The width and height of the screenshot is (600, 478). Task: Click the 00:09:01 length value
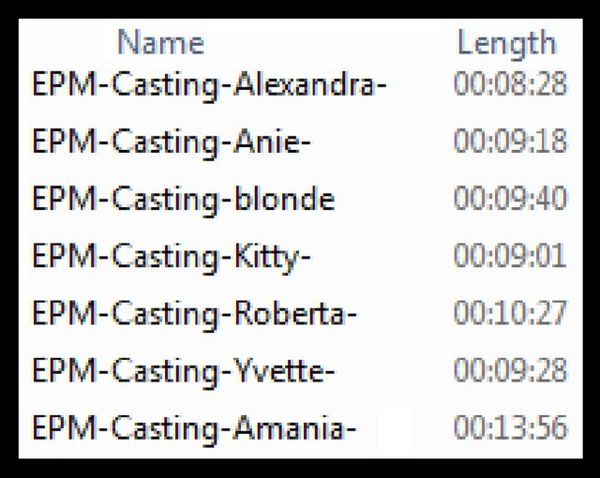(510, 255)
